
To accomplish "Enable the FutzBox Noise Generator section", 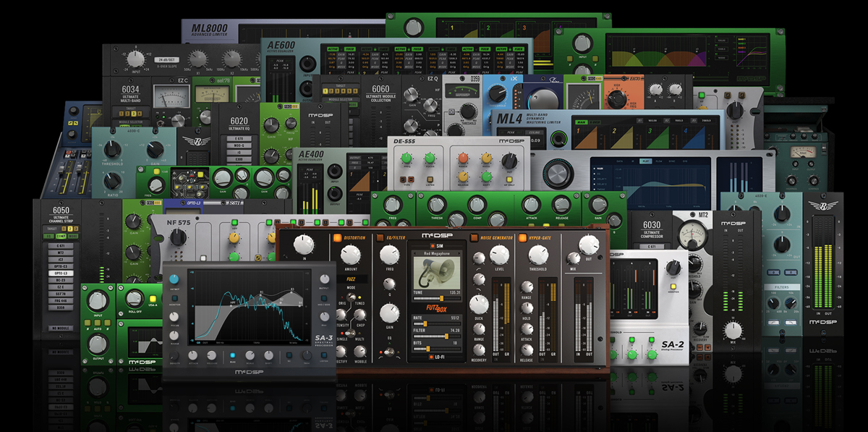I will pyautogui.click(x=475, y=237).
